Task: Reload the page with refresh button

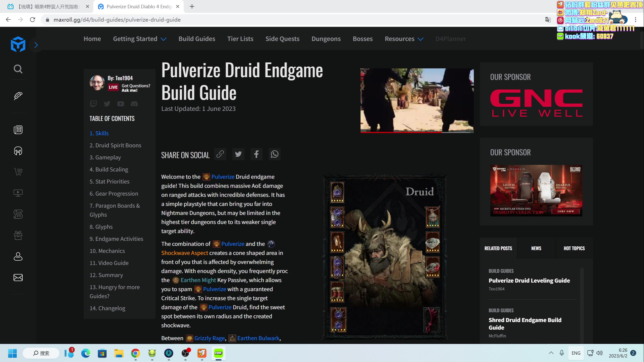Action: pos(32,20)
